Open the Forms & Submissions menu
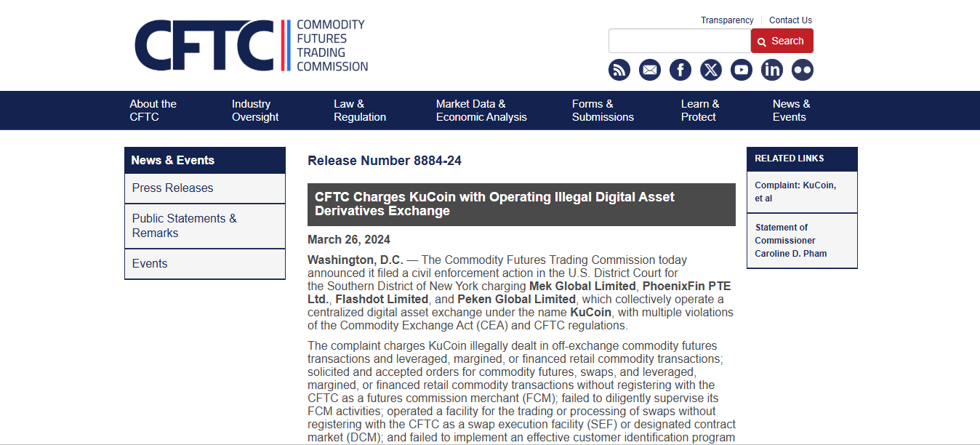The width and height of the screenshot is (980, 445). coord(603,111)
